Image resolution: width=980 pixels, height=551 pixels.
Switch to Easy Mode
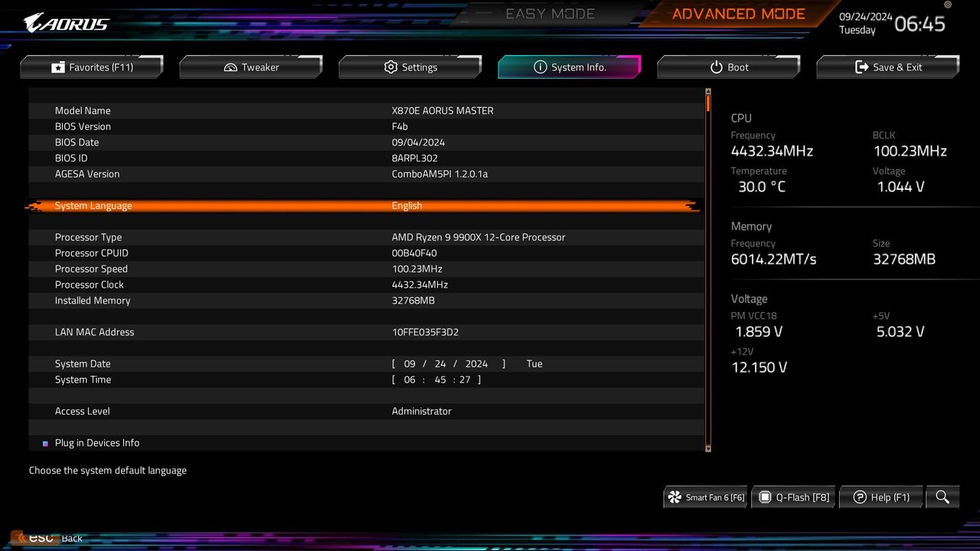[550, 14]
